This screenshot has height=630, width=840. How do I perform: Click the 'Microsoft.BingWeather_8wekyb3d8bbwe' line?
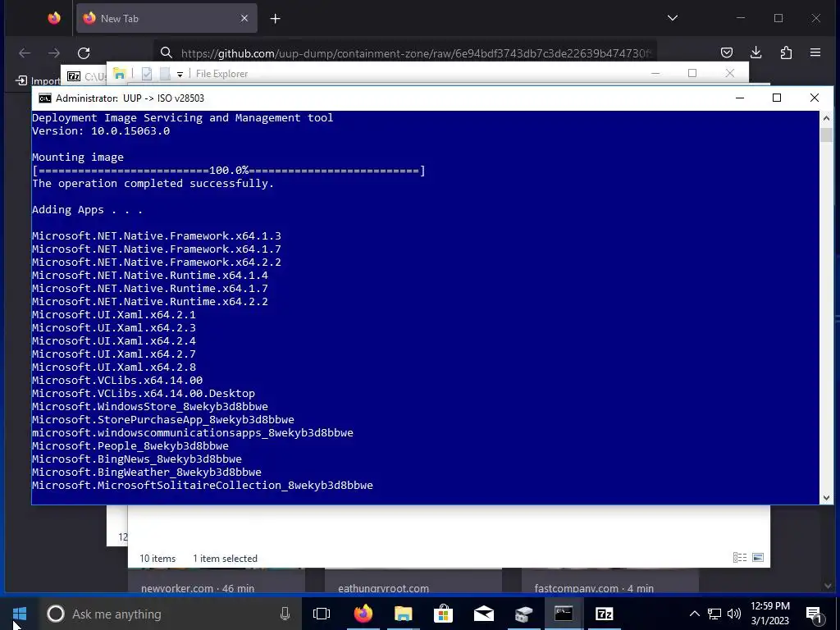[147, 472]
